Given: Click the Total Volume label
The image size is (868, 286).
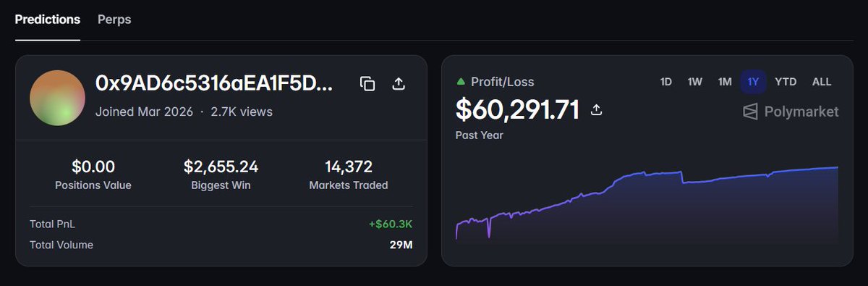Looking at the screenshot, I should (x=61, y=245).
